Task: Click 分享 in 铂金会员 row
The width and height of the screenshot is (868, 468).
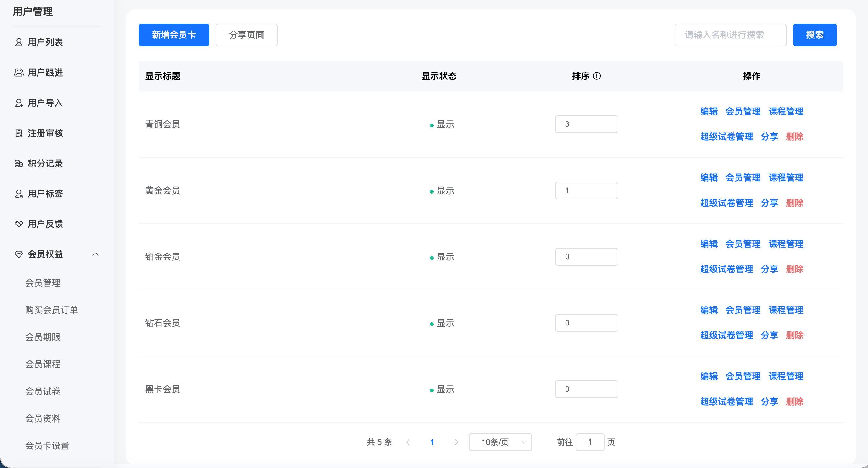Action: coord(769,269)
